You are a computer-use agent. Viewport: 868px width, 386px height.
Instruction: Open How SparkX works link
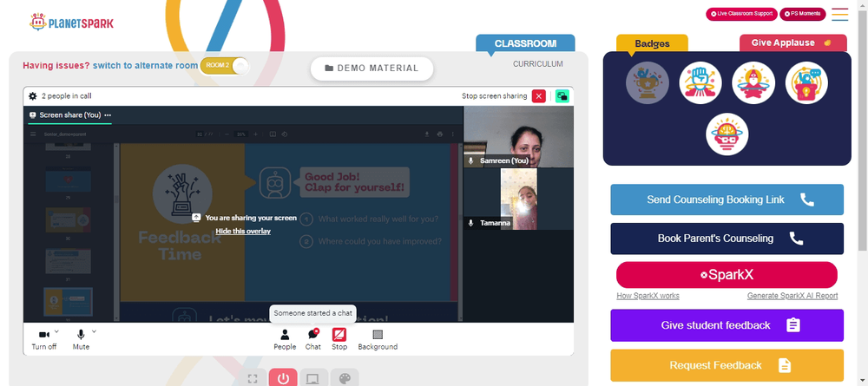[648, 296]
